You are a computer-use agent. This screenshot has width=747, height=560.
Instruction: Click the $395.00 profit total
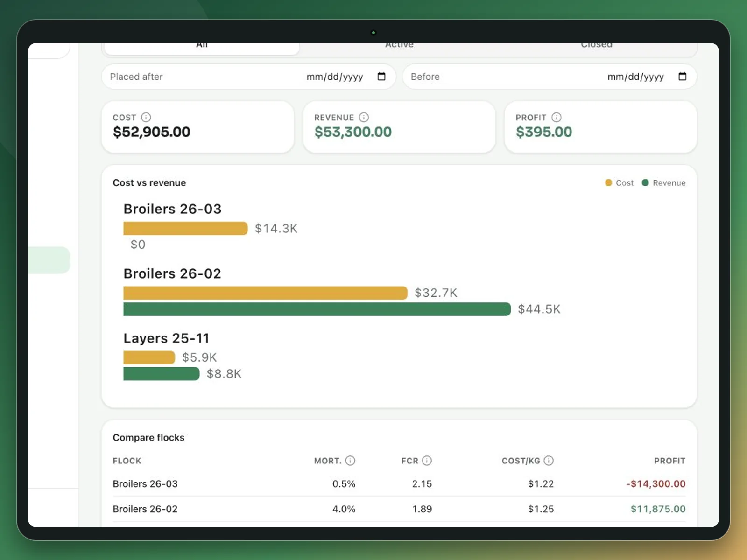pyautogui.click(x=544, y=132)
